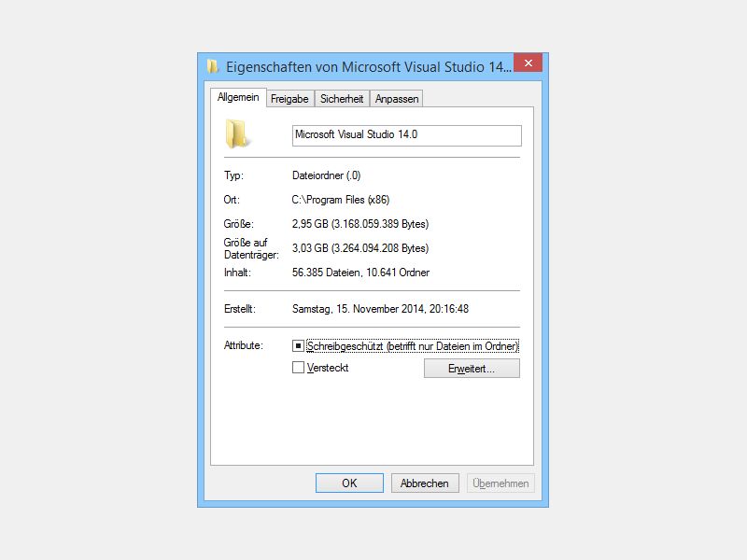Click the 'Größe auf Datenträger:' label
The width and height of the screenshot is (747, 560).
[x=251, y=248]
